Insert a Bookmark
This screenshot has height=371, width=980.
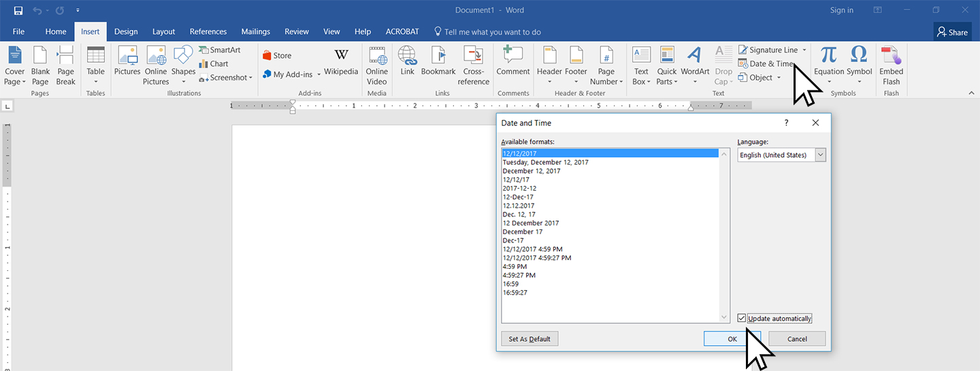(x=438, y=61)
